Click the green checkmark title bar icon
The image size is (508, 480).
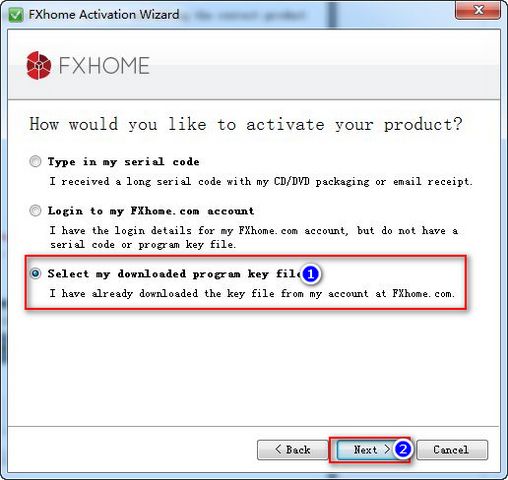(16, 15)
